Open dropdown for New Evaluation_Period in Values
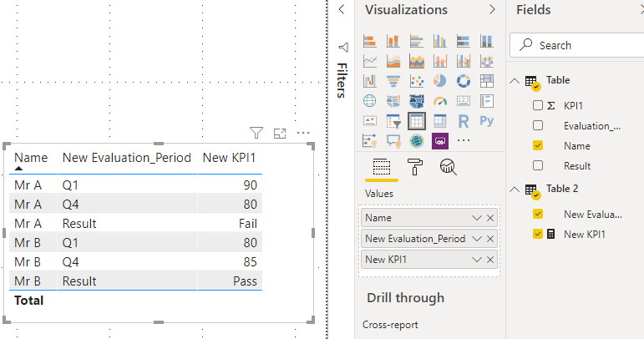644x339 pixels. (476, 239)
